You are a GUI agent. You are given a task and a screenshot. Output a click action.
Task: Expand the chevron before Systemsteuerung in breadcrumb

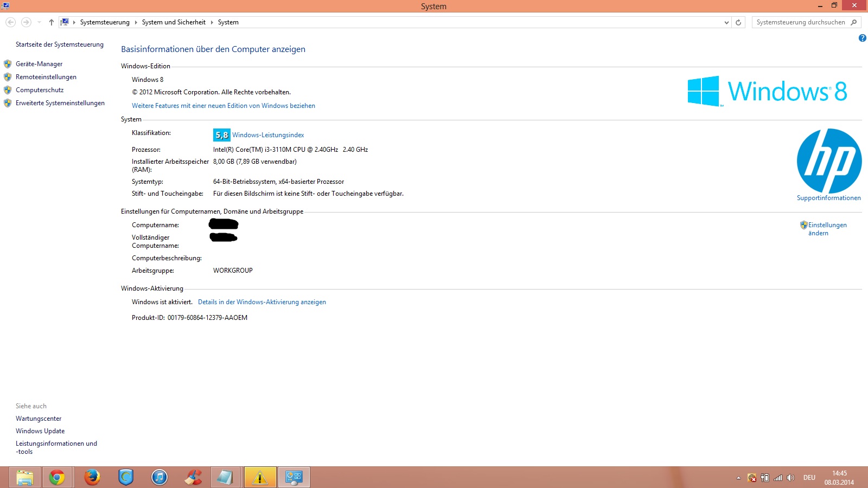pyautogui.click(x=74, y=22)
